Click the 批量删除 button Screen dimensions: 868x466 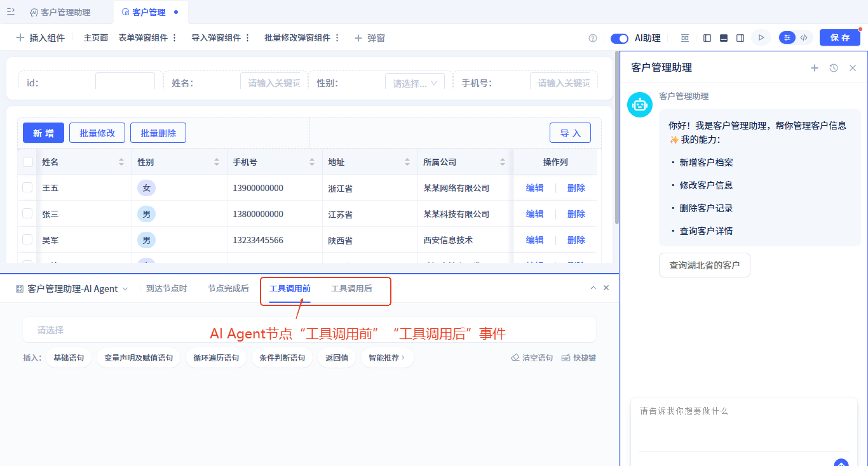[158, 133]
